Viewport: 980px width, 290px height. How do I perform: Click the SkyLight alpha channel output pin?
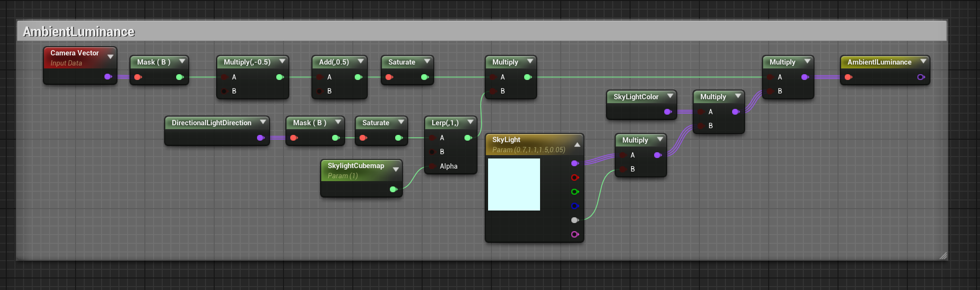pos(574,220)
